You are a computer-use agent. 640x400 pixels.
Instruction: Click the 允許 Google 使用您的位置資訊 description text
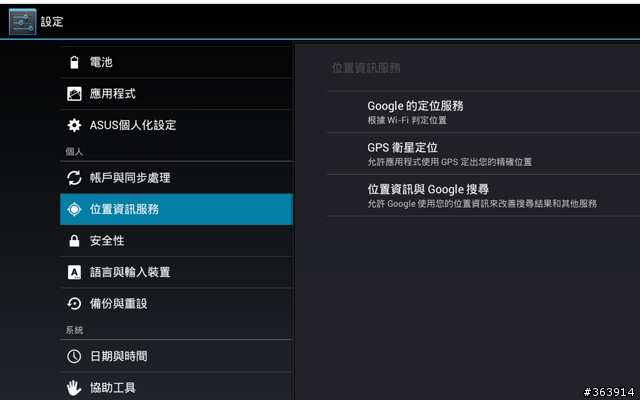pos(482,204)
